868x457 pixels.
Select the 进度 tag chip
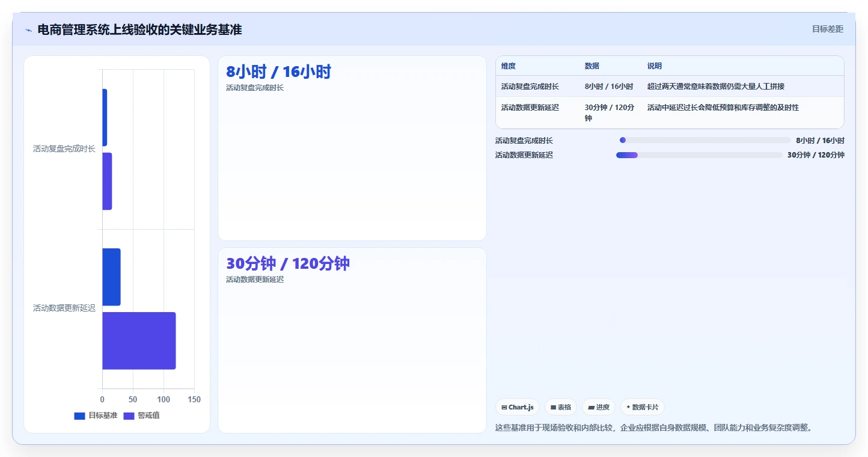(599, 407)
